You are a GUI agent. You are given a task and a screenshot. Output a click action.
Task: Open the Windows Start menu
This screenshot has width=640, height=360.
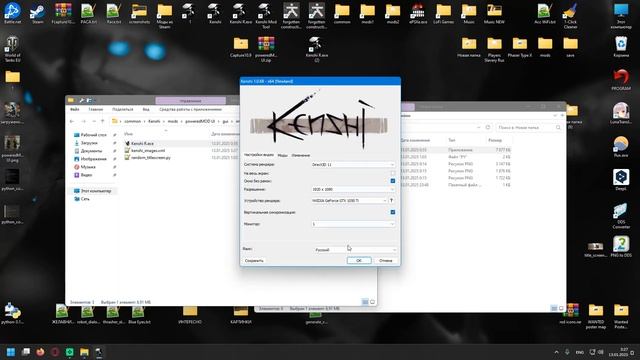pos(11,351)
